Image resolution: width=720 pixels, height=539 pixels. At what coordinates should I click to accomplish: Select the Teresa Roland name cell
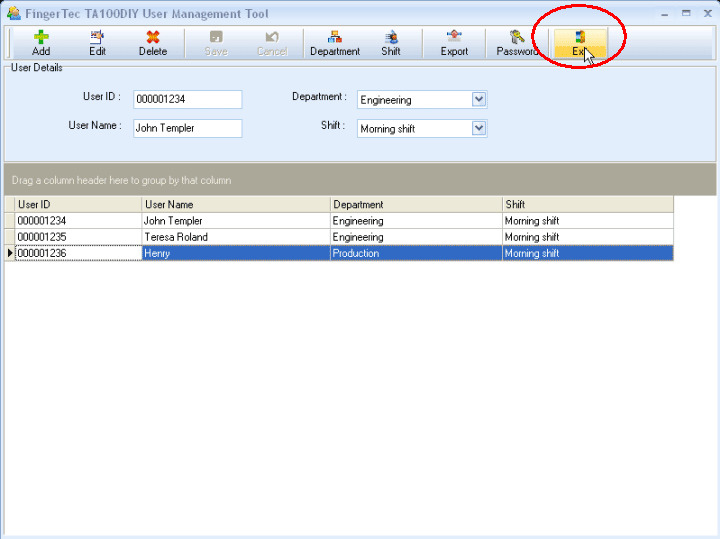tap(236, 237)
